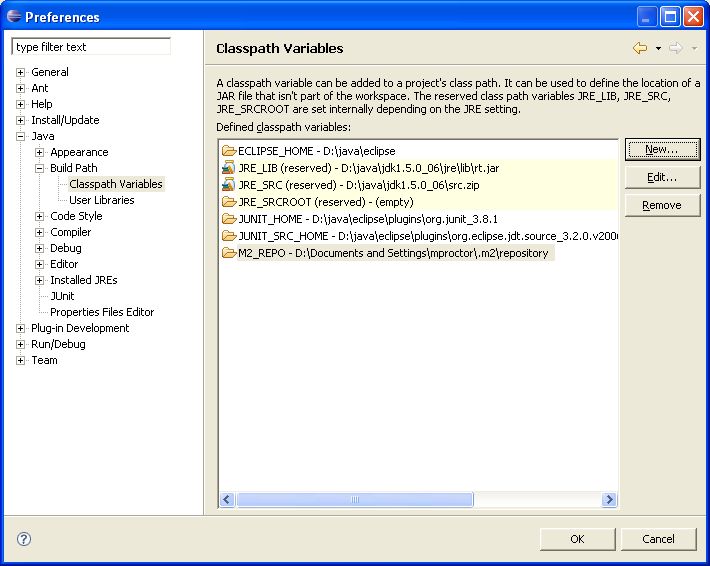710x566 pixels.
Task: Select the JRE_LIB jar icon entry
Action: click(x=229, y=168)
